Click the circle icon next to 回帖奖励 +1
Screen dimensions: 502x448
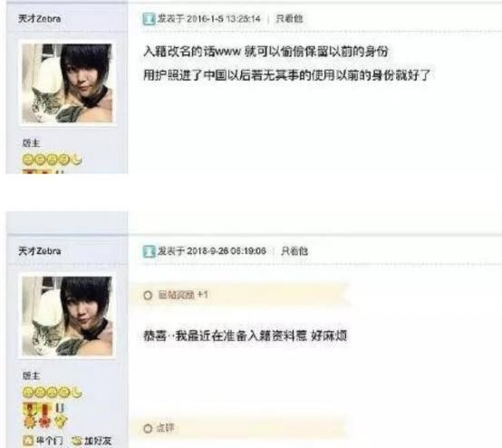pyautogui.click(x=148, y=296)
